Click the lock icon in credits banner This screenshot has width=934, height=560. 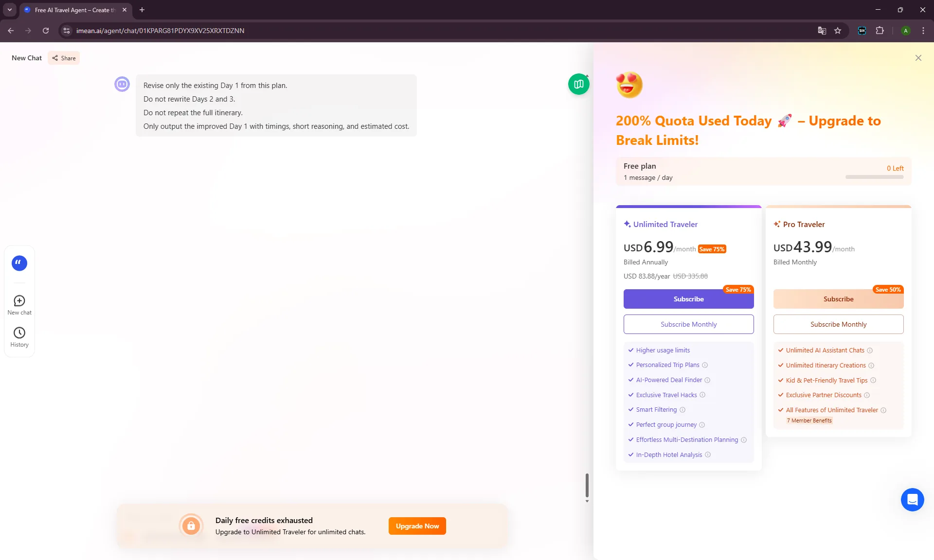point(191,525)
